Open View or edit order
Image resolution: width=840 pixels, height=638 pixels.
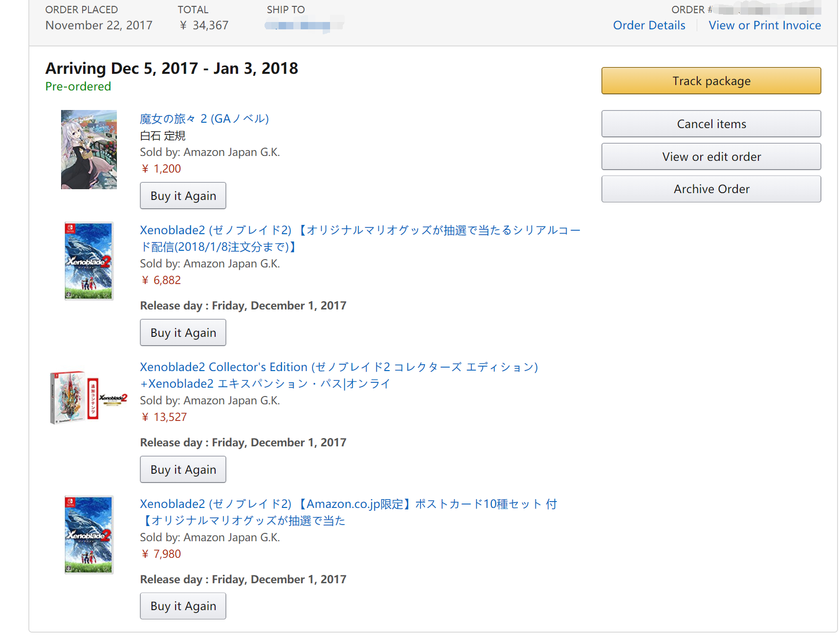point(711,156)
